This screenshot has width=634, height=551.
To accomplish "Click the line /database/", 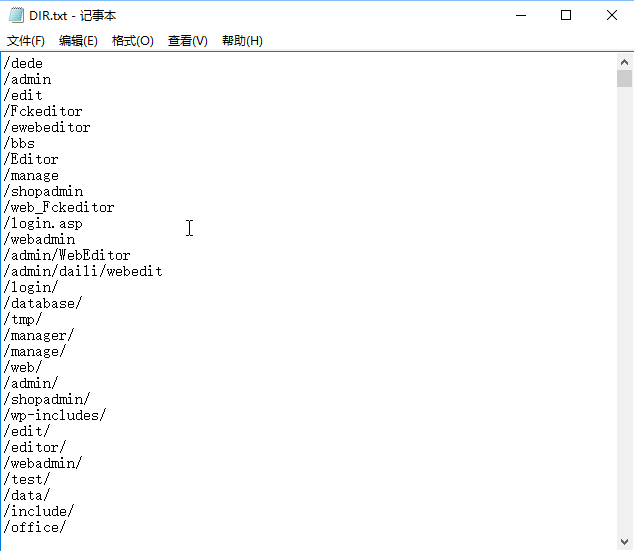I will 43,304.
